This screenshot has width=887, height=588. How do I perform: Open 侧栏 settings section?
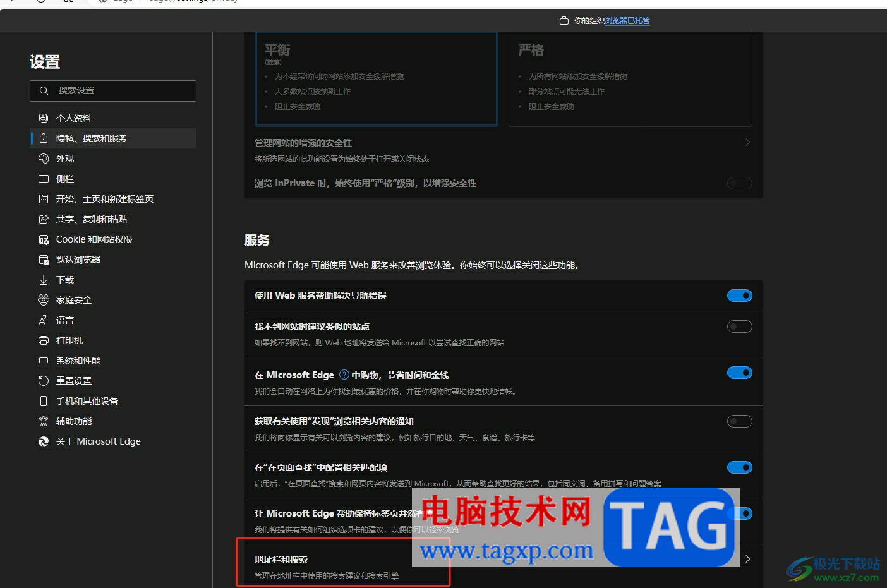[113, 179]
